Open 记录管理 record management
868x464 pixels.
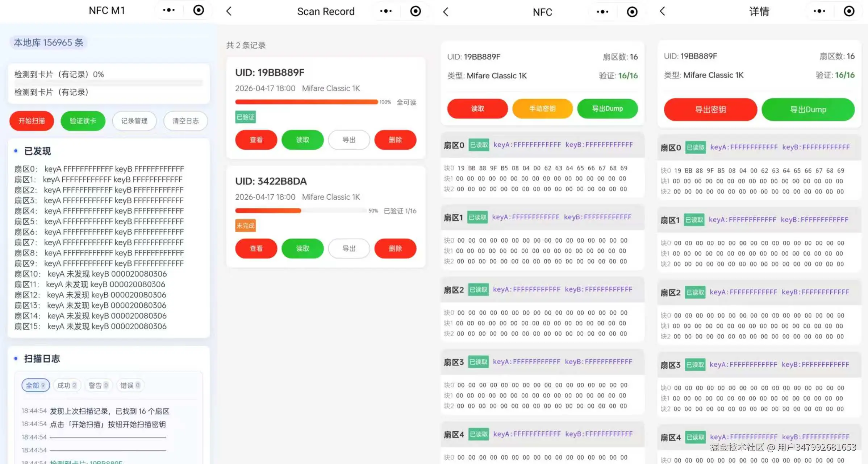pyautogui.click(x=134, y=121)
